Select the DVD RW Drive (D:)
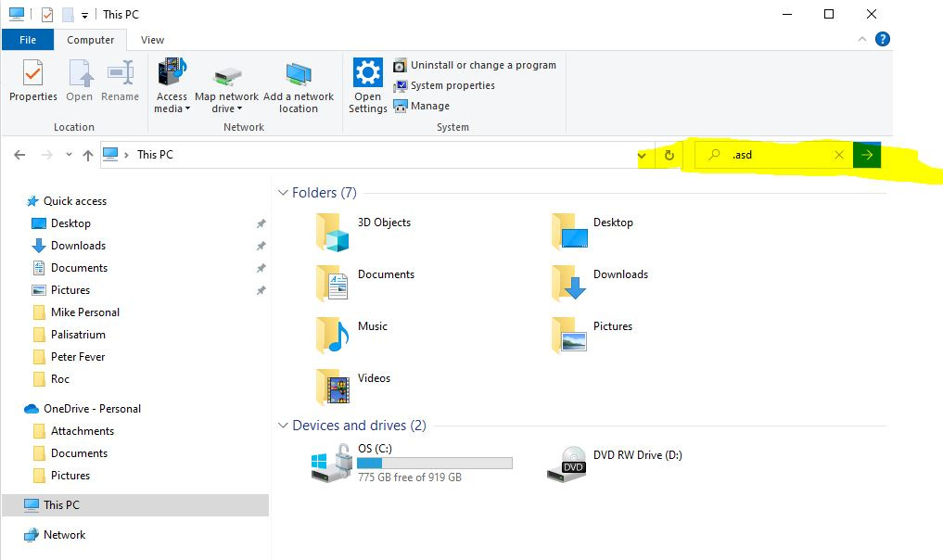 615,464
